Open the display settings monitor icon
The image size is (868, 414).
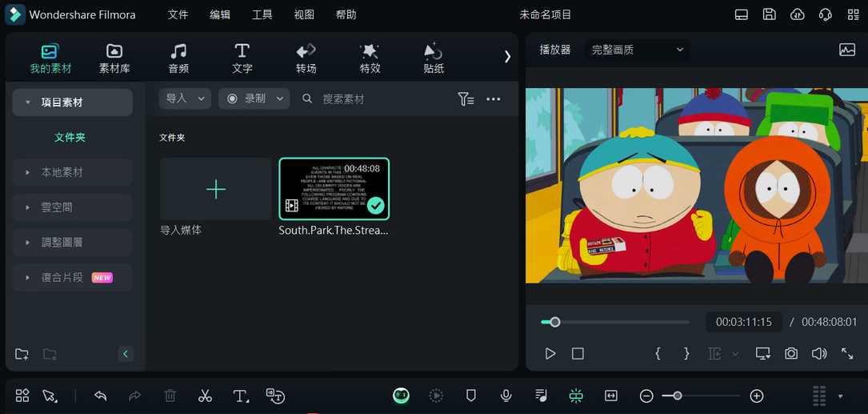764,354
